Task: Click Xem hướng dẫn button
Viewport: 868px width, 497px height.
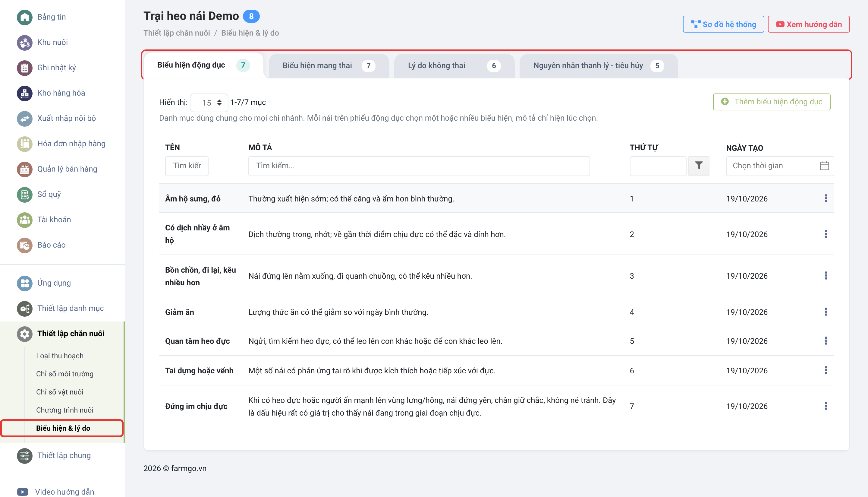Action: pos(808,24)
